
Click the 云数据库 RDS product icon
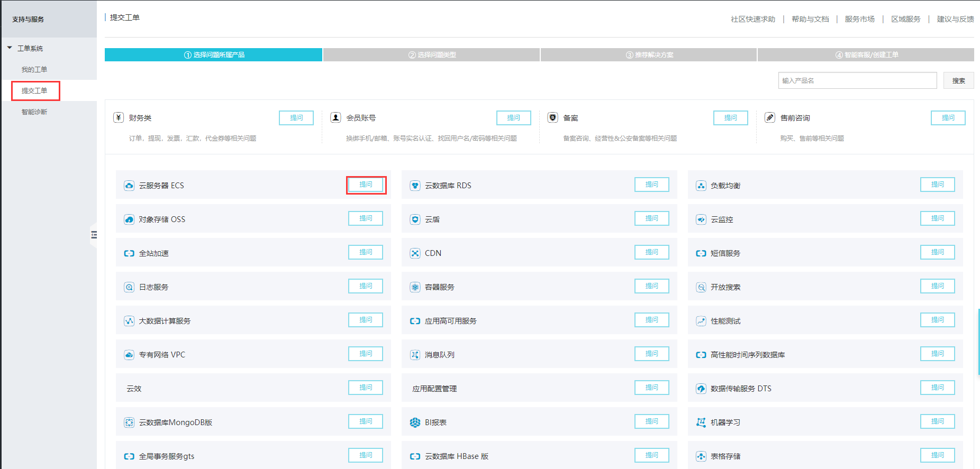[415, 186]
